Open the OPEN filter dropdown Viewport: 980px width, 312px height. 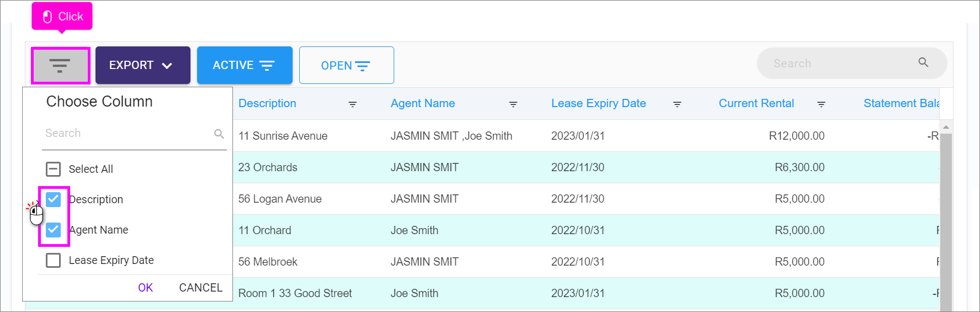point(347,65)
